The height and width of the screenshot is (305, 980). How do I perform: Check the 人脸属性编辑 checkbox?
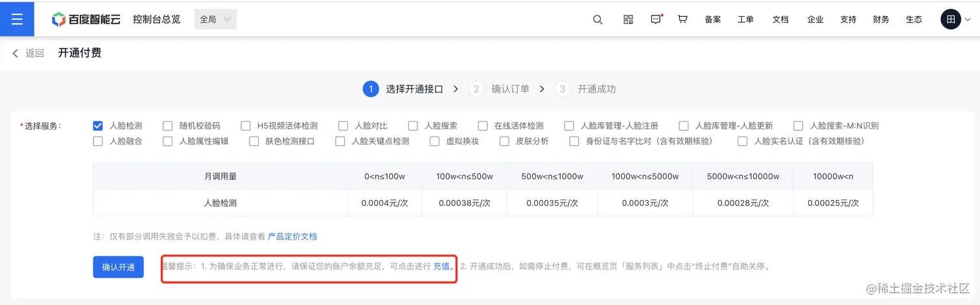tap(168, 141)
